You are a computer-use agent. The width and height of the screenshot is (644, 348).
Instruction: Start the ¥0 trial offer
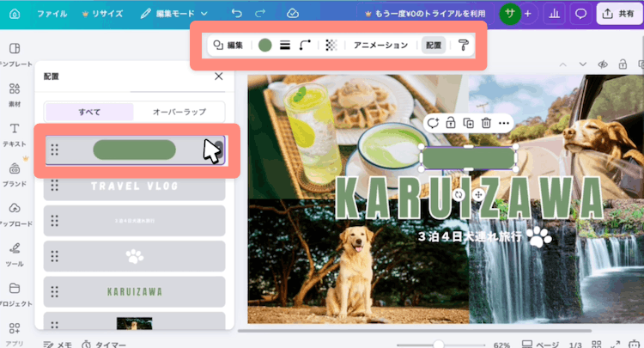(x=425, y=14)
